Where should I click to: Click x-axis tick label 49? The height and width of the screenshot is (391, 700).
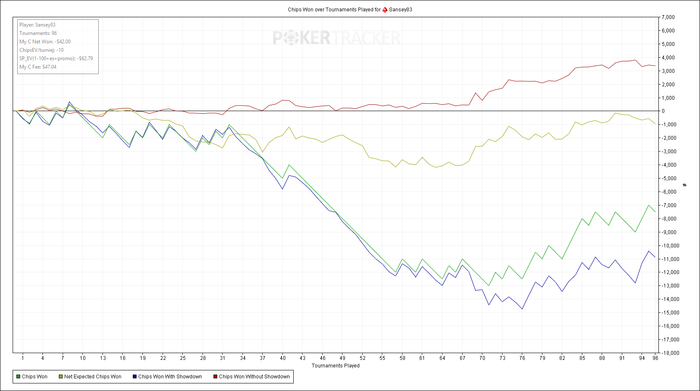[x=342, y=358]
